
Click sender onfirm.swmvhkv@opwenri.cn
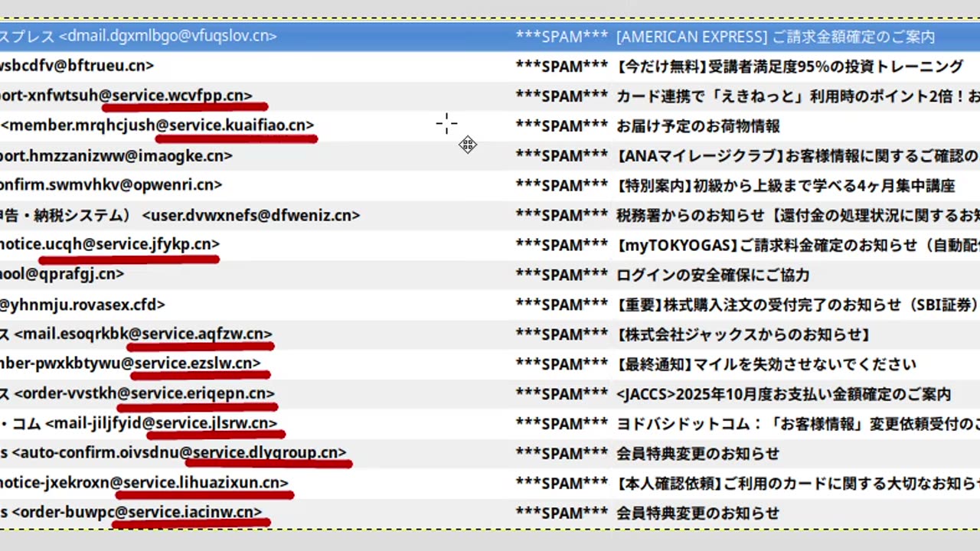pyautogui.click(x=111, y=185)
